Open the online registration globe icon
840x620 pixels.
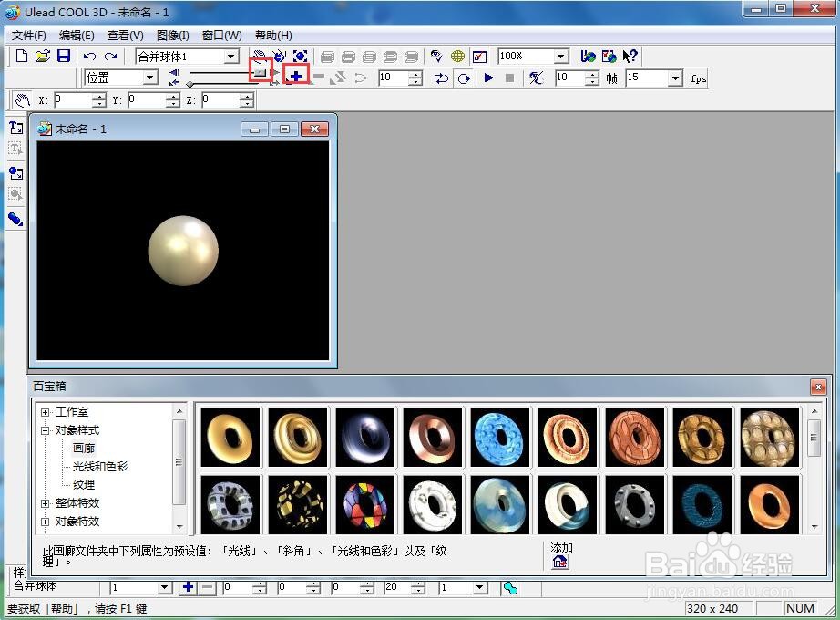pos(609,56)
